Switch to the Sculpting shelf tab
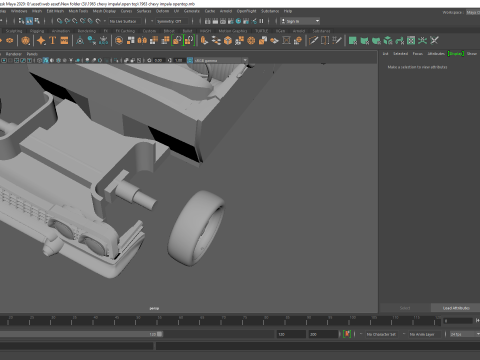This screenshot has width=480, height=360. [14, 31]
